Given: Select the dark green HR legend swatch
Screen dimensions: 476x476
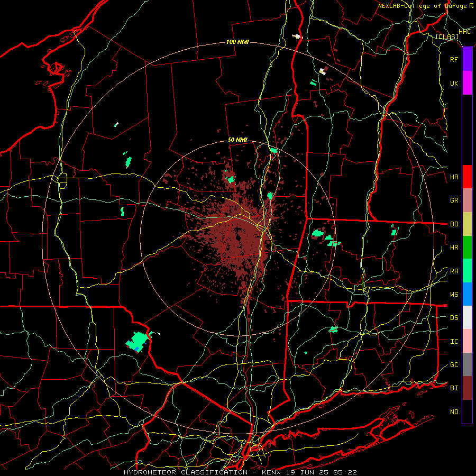Looking at the screenshot, I should click(467, 248).
